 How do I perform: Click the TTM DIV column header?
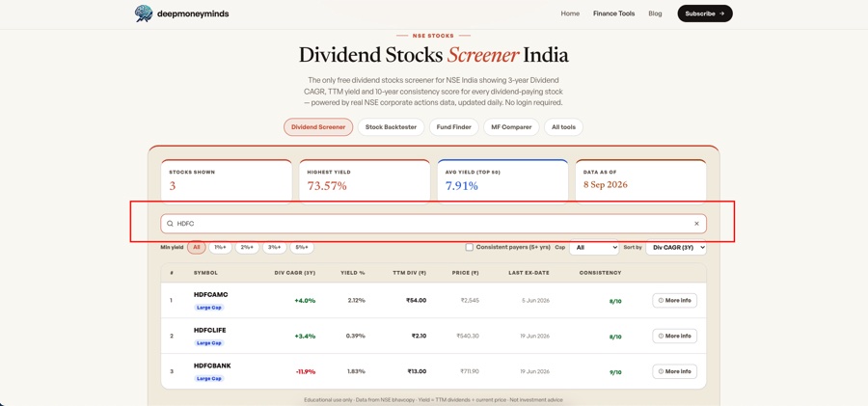tap(409, 273)
